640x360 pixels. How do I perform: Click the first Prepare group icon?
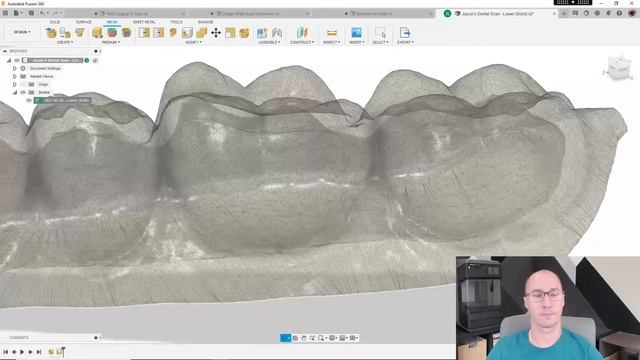(97, 33)
